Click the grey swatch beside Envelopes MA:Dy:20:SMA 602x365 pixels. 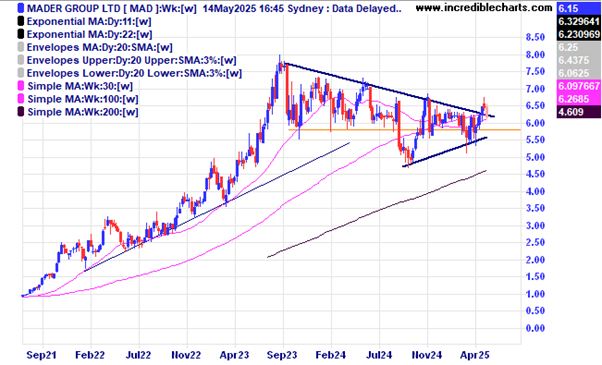(x=21, y=47)
